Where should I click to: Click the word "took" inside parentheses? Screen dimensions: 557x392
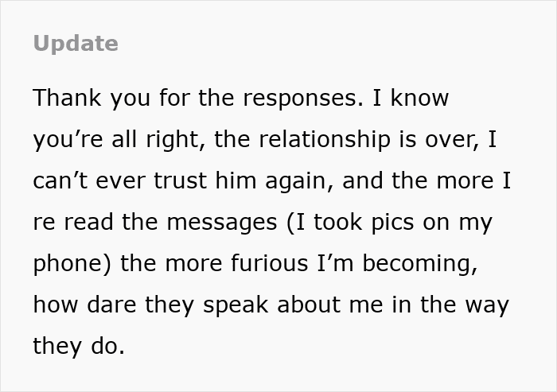pyautogui.click(x=338, y=222)
